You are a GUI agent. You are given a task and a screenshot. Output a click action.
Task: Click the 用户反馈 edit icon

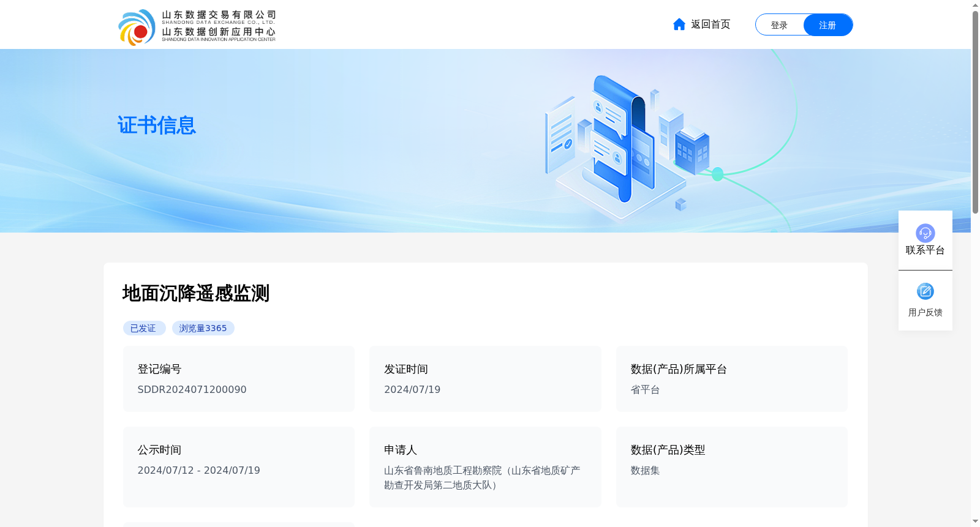(x=925, y=291)
